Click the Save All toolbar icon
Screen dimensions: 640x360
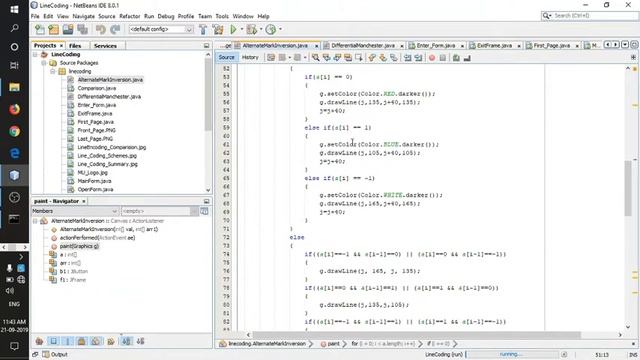[x=82, y=29]
